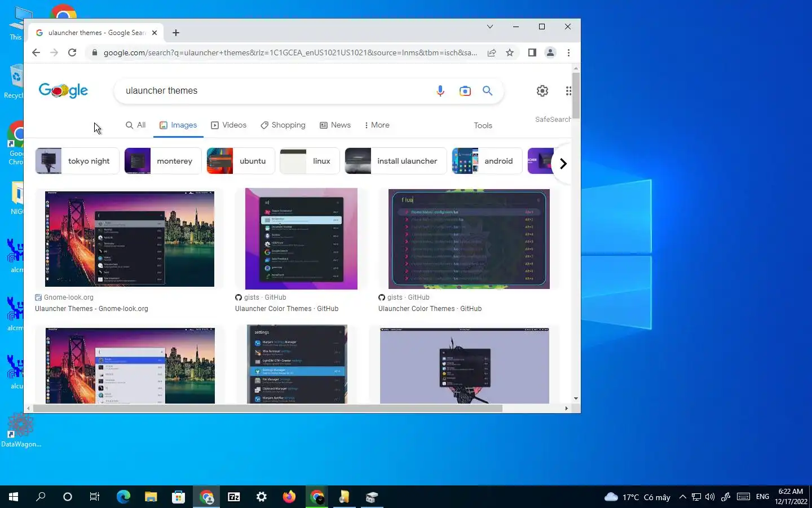Click the scroll down arrow
812x508 pixels.
pyautogui.click(x=576, y=398)
